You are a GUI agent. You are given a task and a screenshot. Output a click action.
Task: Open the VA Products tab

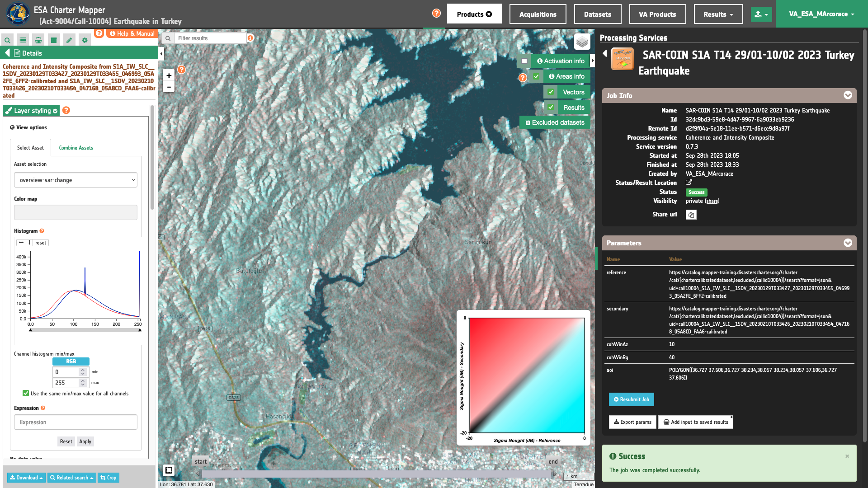pos(657,14)
